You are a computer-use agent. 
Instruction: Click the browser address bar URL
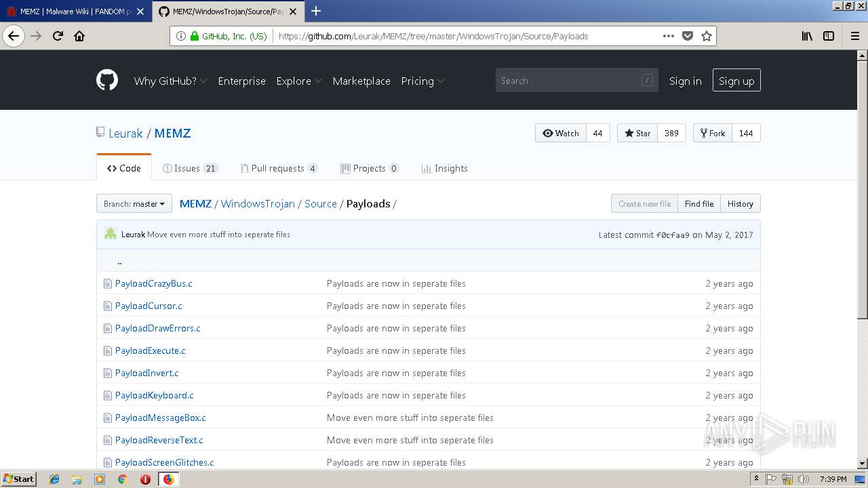[433, 36]
